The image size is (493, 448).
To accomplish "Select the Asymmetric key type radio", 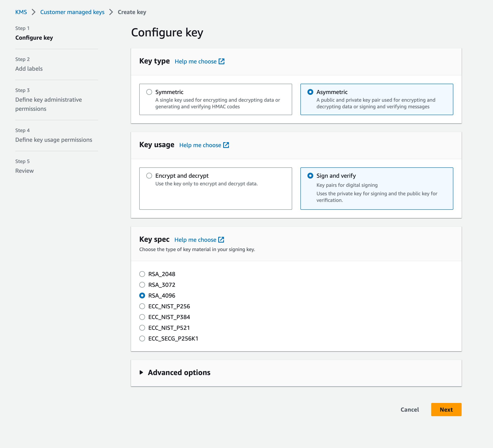I will [x=310, y=92].
